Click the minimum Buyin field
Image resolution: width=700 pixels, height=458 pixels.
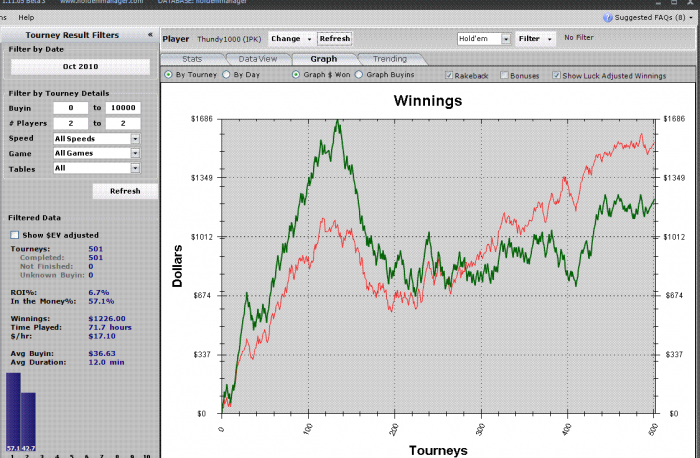coord(71,108)
